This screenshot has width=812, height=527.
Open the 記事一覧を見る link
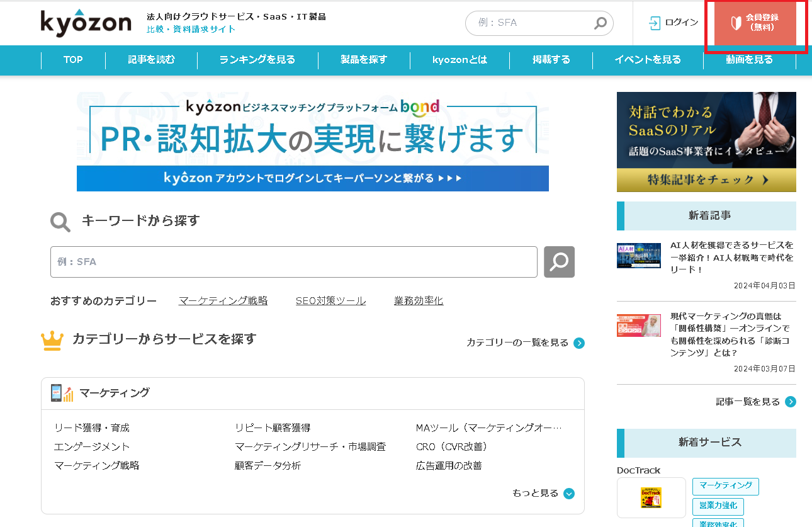pyautogui.click(x=748, y=402)
